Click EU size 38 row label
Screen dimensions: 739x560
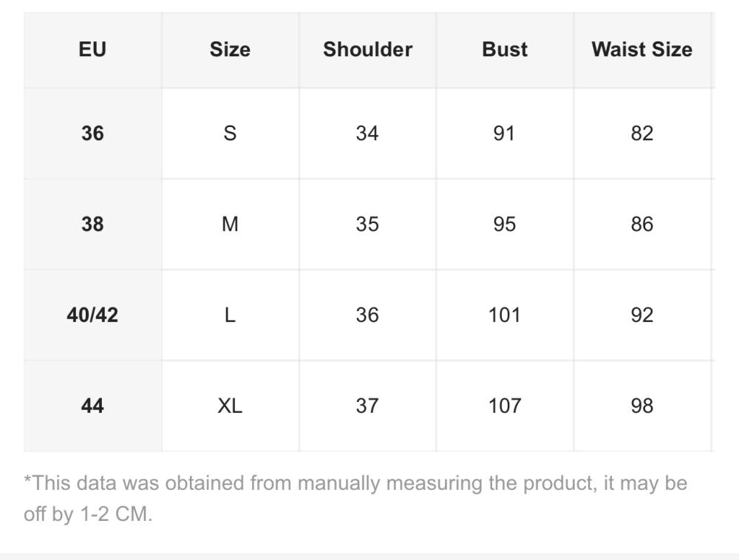(x=92, y=224)
